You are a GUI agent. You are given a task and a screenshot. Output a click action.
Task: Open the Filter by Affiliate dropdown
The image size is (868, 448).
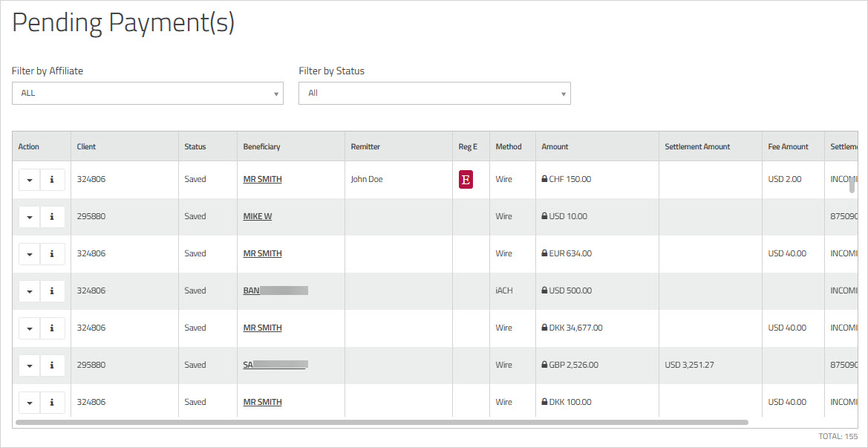point(147,93)
